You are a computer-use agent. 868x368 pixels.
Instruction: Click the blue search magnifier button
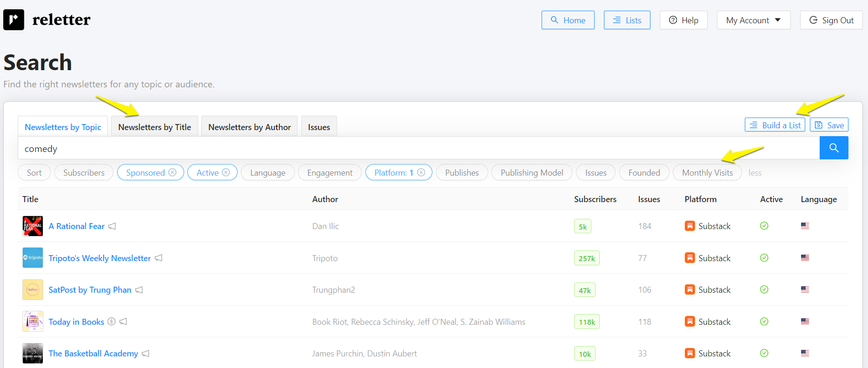(x=834, y=148)
